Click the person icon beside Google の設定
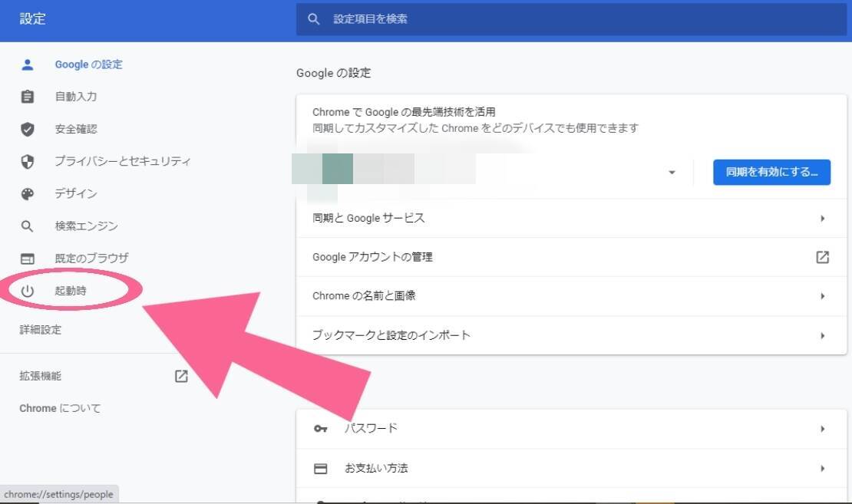 tap(28, 64)
